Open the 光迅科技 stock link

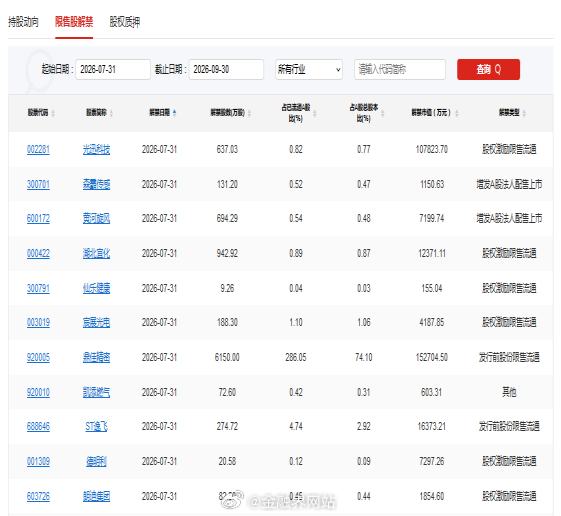[96, 150]
